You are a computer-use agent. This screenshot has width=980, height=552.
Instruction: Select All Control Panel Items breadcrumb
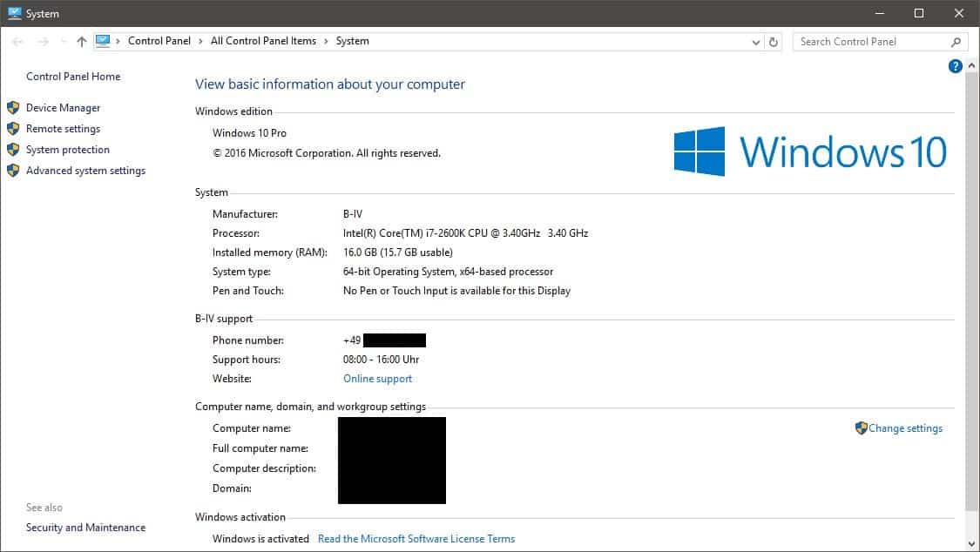point(263,41)
